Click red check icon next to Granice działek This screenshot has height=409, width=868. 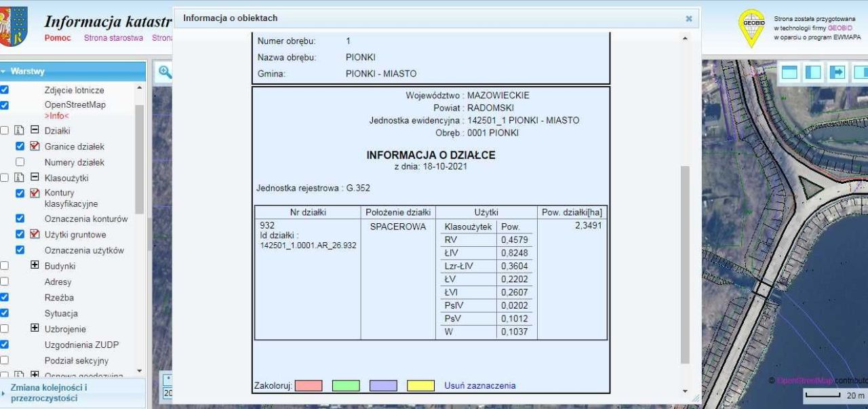pyautogui.click(x=35, y=147)
